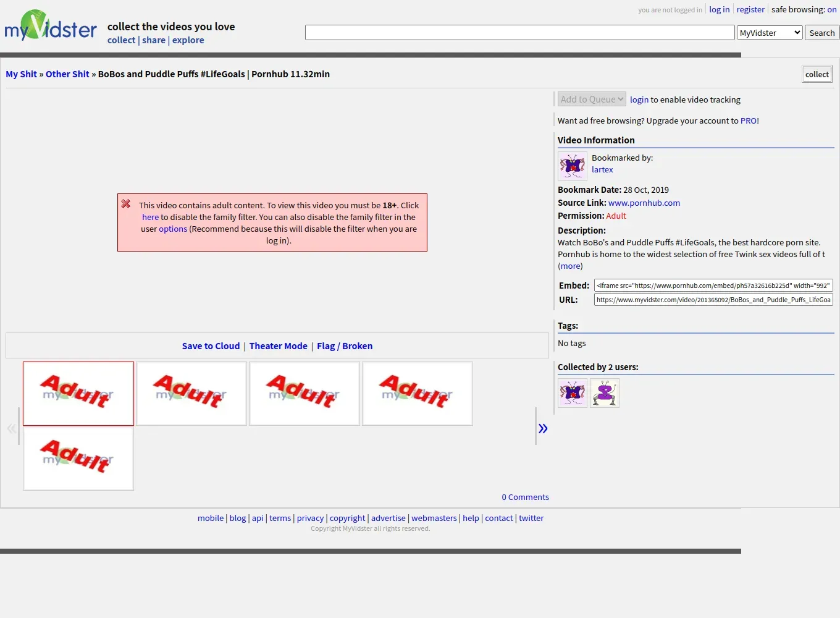Open the search scope MyVidster dropdown
840x618 pixels.
click(770, 33)
